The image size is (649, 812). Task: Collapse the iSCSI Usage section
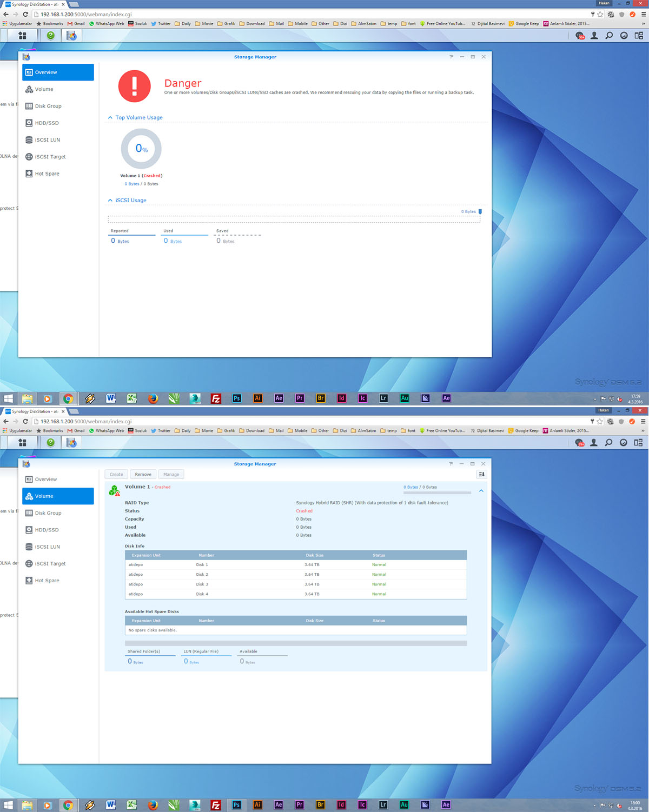click(110, 201)
